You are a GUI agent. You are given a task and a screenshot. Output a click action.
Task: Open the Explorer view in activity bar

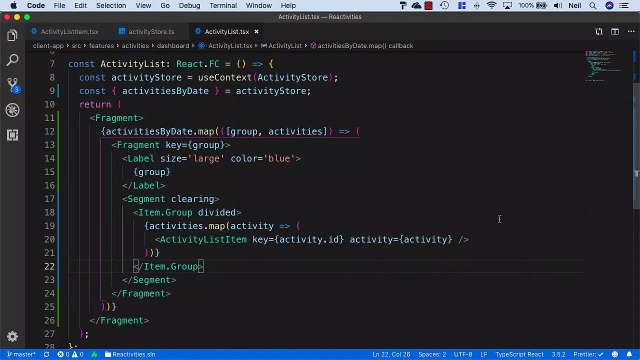12,36
